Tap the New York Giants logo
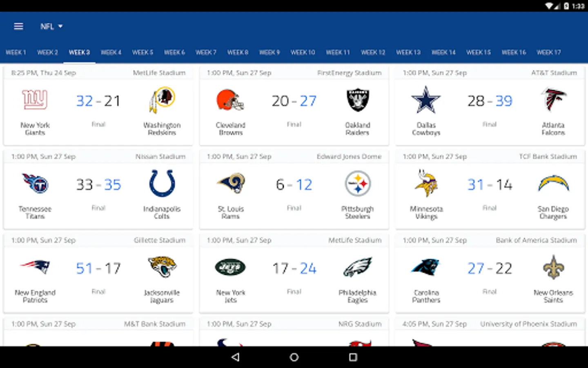Image resolution: width=588 pixels, height=368 pixels. 35,100
